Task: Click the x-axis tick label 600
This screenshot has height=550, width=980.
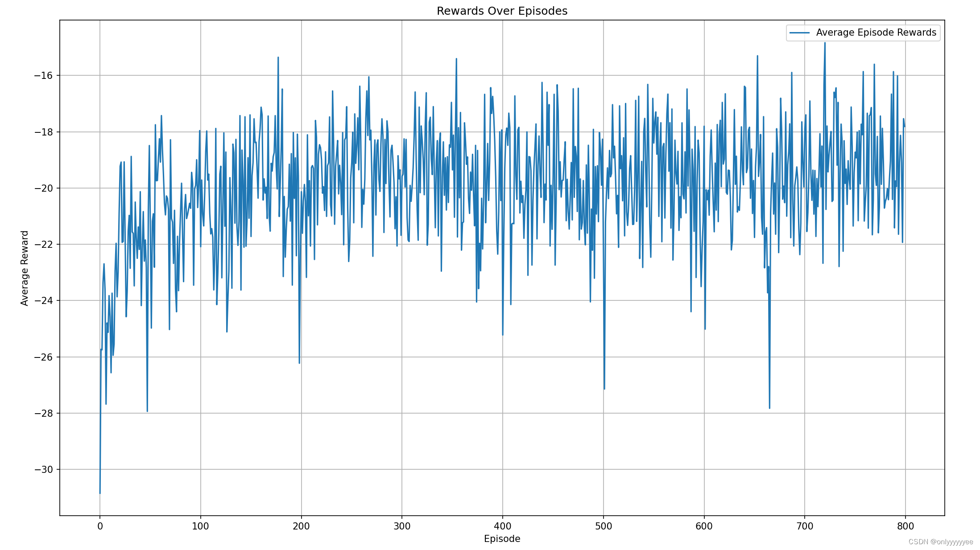Action: [704, 526]
